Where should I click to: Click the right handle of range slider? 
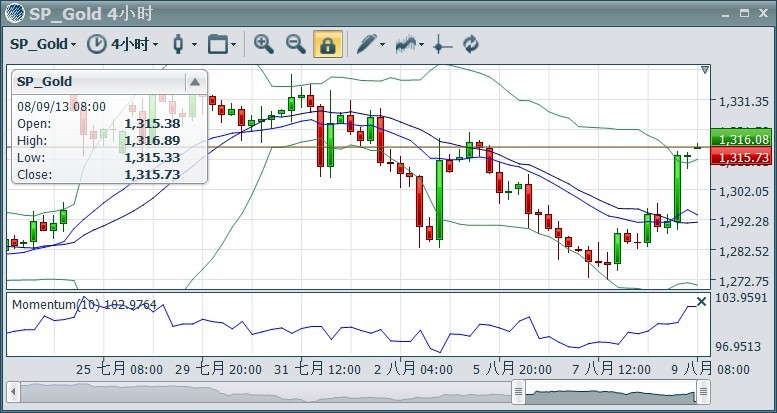(x=703, y=392)
